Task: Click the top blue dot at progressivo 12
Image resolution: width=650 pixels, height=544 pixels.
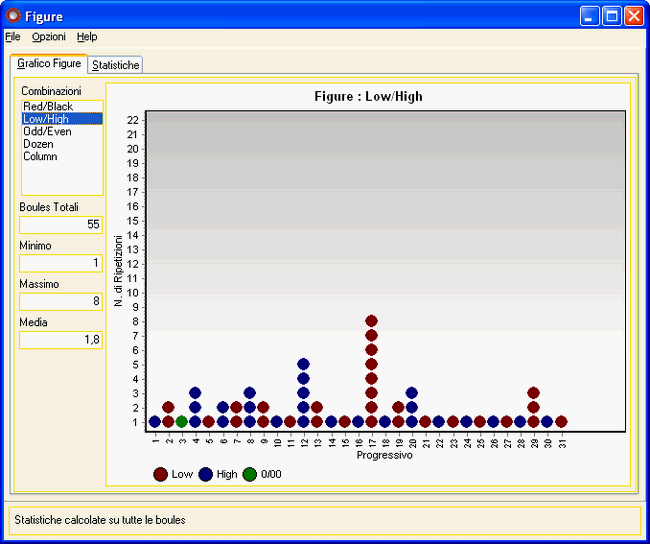Action: (303, 364)
